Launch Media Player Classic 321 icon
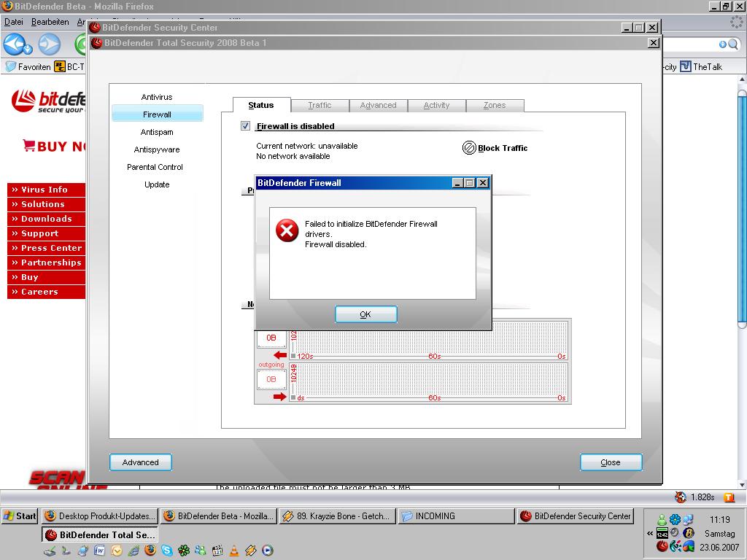This screenshot has height=560, width=747. point(217,551)
